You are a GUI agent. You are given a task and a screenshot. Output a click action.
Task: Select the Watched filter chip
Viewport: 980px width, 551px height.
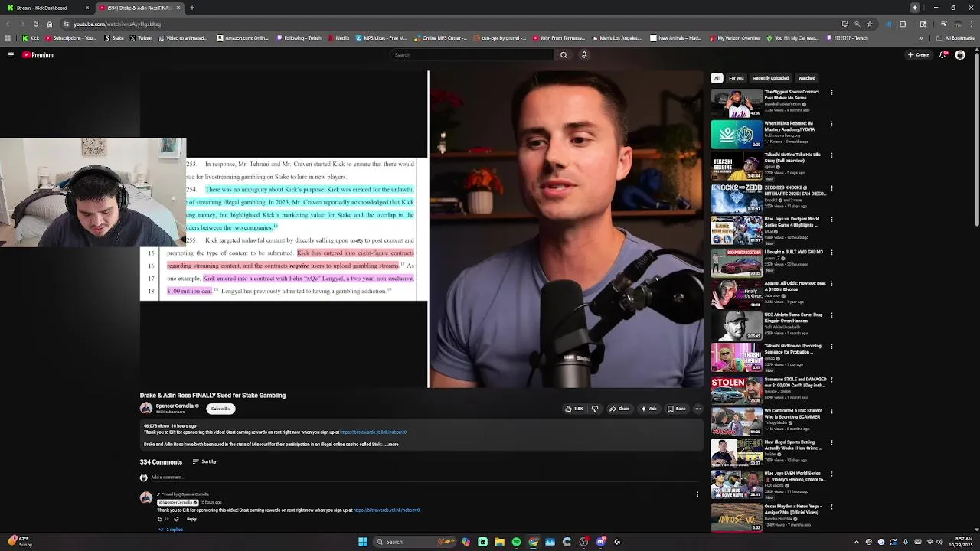pos(807,78)
